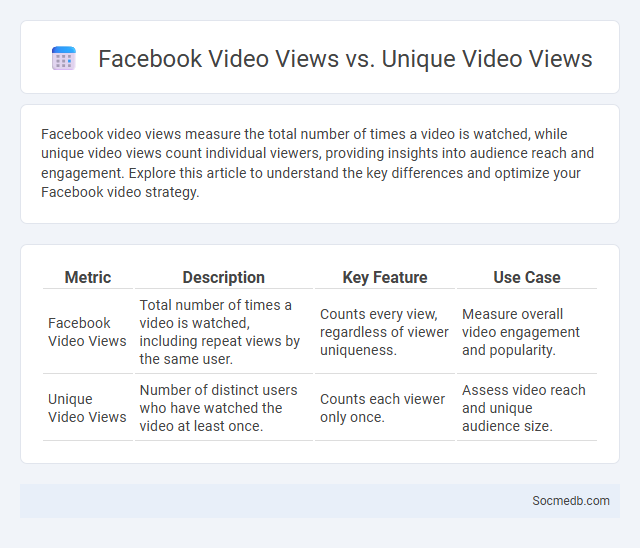
Task: Select the page title 'Facebook Video Views vs. Unique Video Views'
Action: point(345,58)
